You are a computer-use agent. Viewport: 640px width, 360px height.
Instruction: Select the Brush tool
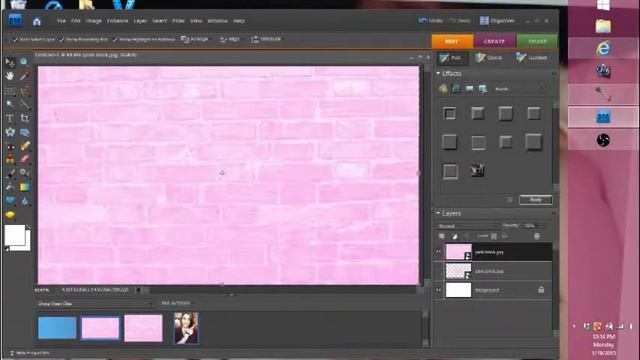tap(10, 173)
